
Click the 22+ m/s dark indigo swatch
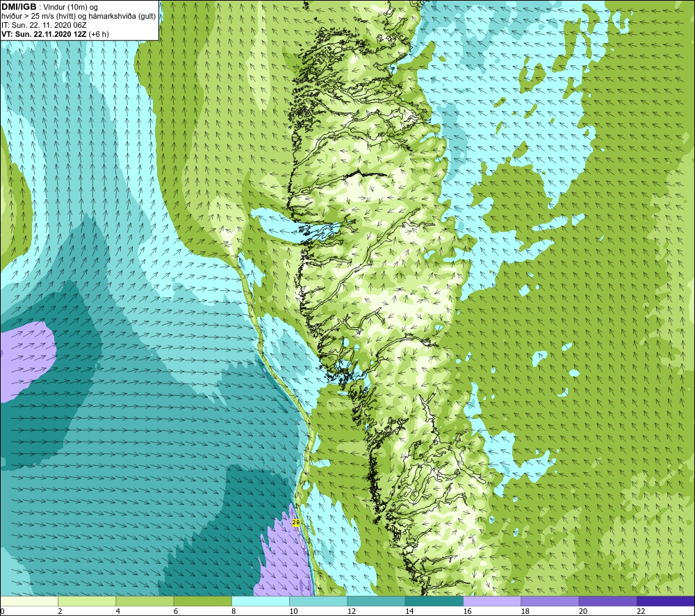[x=666, y=601]
